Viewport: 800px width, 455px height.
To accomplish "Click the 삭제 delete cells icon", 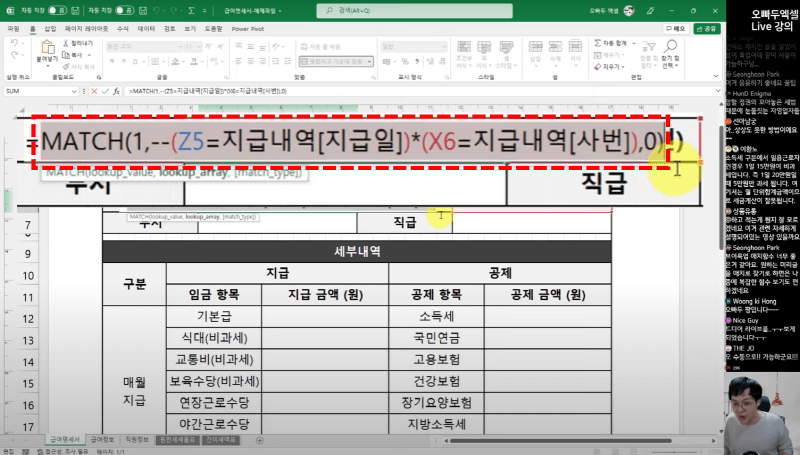I will [555, 47].
